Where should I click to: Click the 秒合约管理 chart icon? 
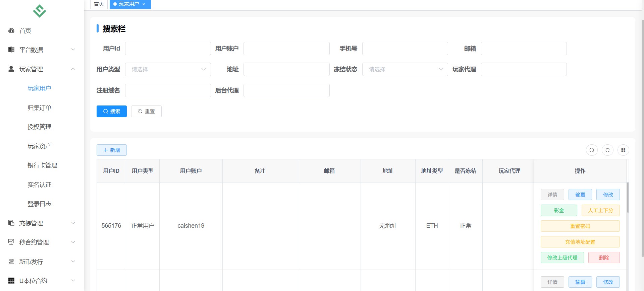coord(11,242)
